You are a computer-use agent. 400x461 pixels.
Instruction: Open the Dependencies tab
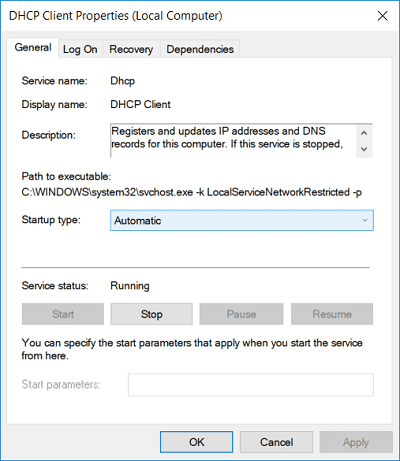200,49
